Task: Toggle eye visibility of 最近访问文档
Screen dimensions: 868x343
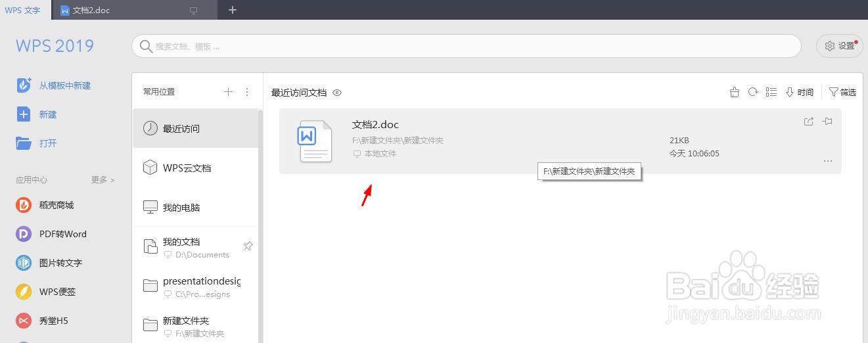Action: (x=337, y=93)
